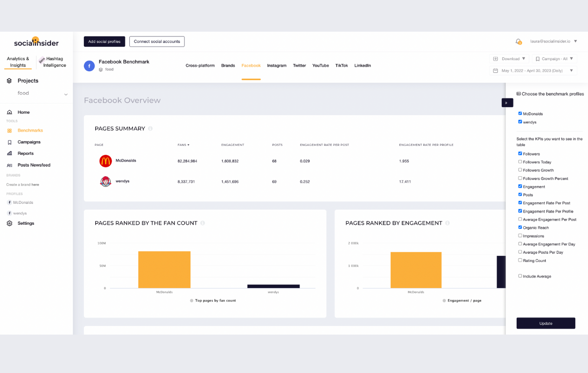Image resolution: width=588 pixels, height=373 pixels.
Task: Switch to the TikTok tab
Action: (342, 66)
